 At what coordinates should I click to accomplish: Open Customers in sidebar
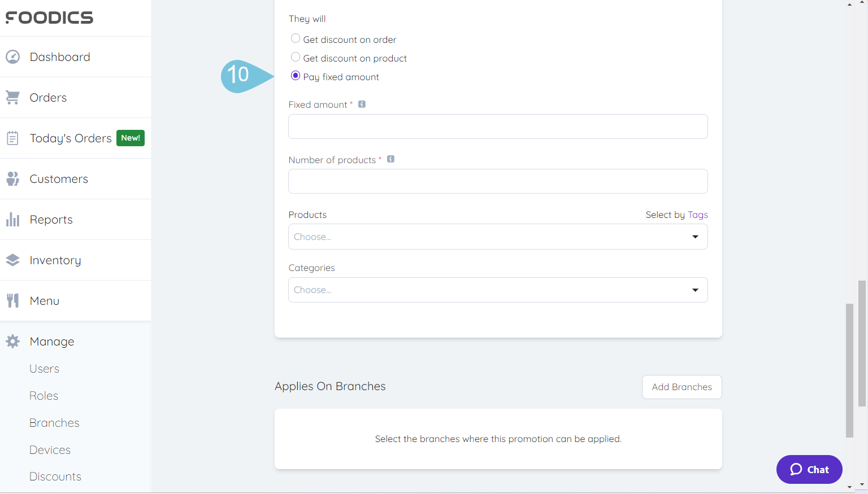pos(76,179)
